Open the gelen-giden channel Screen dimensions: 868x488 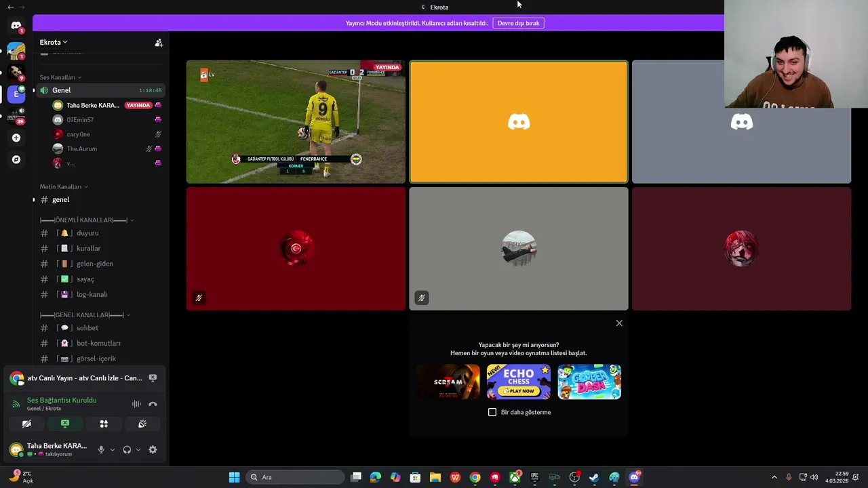(x=100, y=264)
